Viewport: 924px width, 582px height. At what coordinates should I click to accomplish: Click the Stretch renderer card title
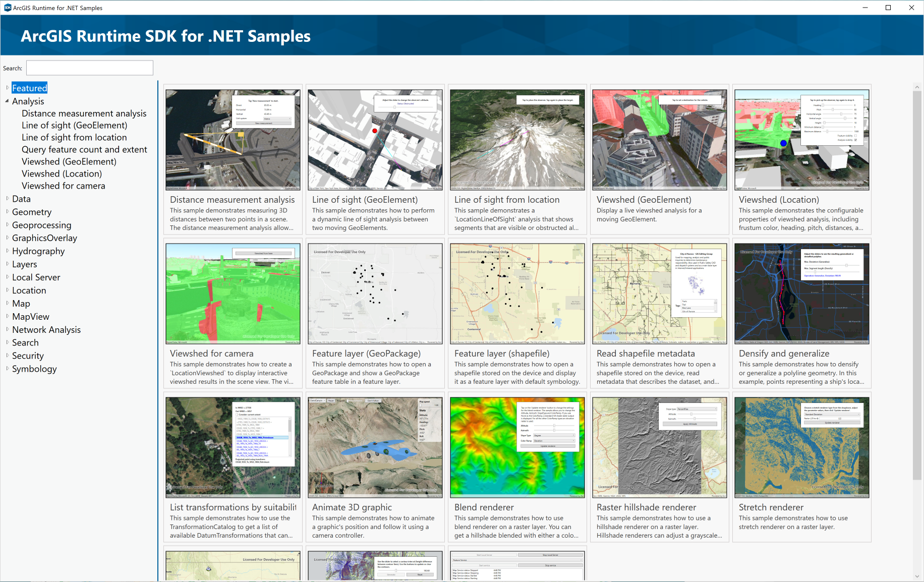point(771,507)
